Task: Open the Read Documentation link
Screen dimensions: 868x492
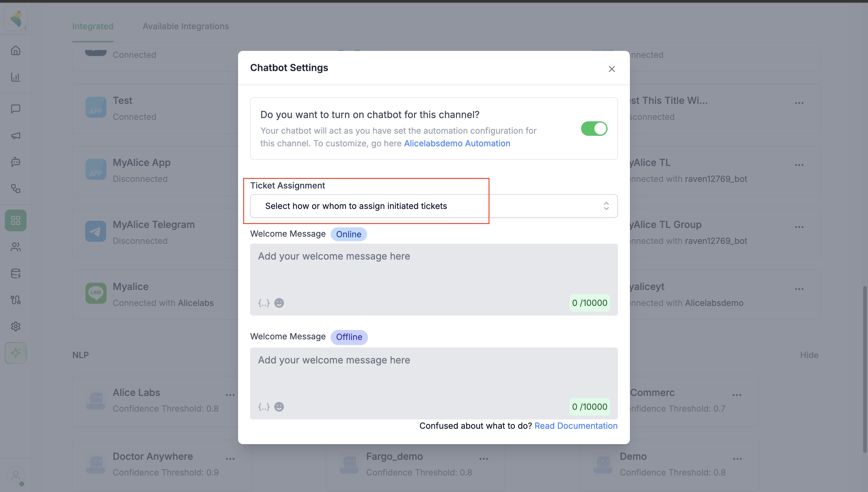Action: coord(576,426)
